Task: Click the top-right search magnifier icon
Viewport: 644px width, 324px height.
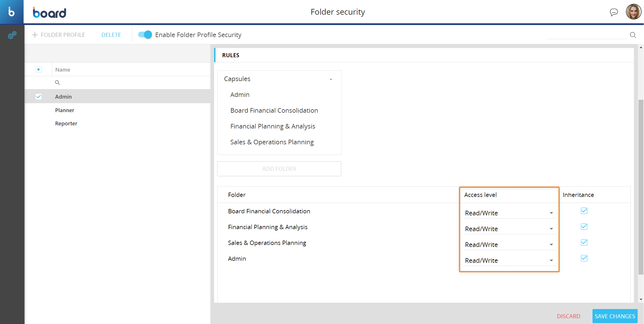Action: click(633, 35)
